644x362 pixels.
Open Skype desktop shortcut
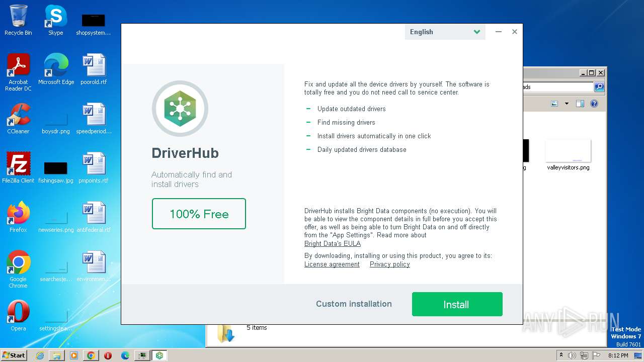click(55, 20)
